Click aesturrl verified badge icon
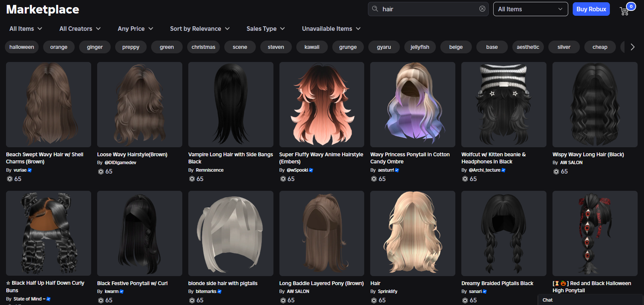Screen dimensions: 644x305 pos(397,170)
